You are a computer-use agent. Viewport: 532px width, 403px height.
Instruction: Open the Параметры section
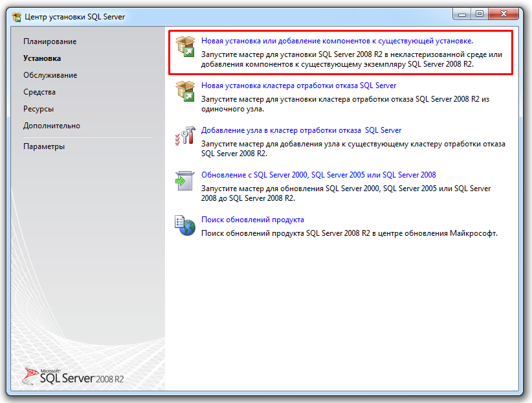click(44, 146)
